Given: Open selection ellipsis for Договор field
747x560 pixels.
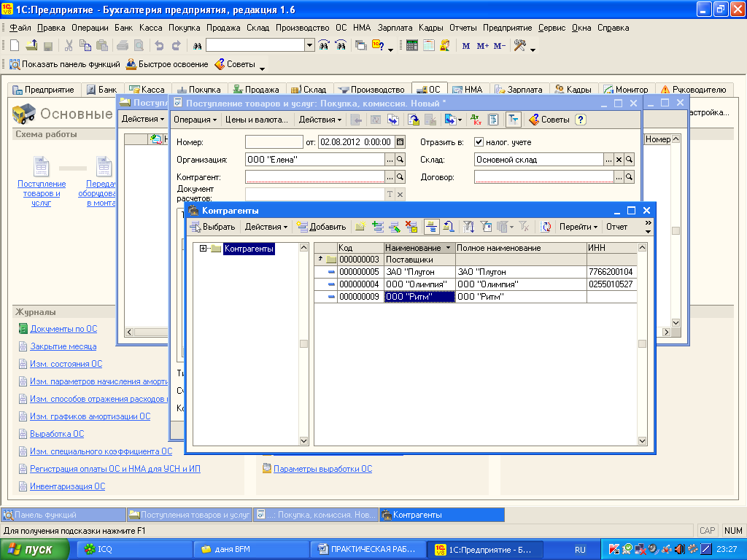Looking at the screenshot, I should pyautogui.click(x=619, y=177).
